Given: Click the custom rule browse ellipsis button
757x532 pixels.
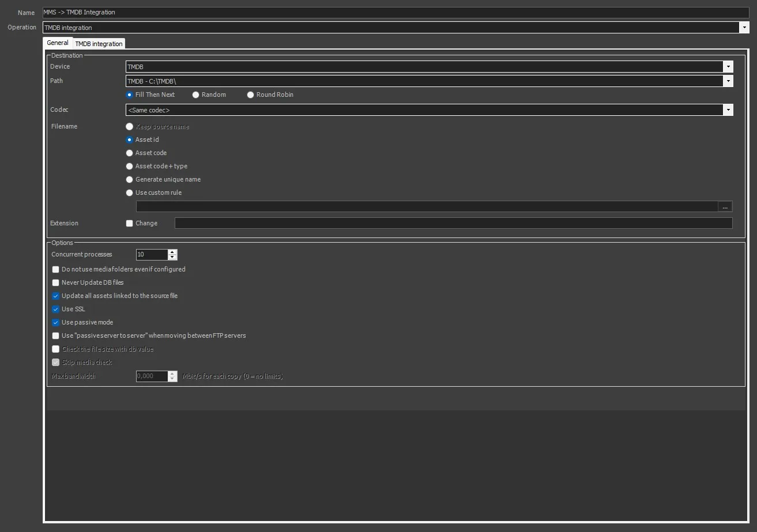Looking at the screenshot, I should coord(725,206).
